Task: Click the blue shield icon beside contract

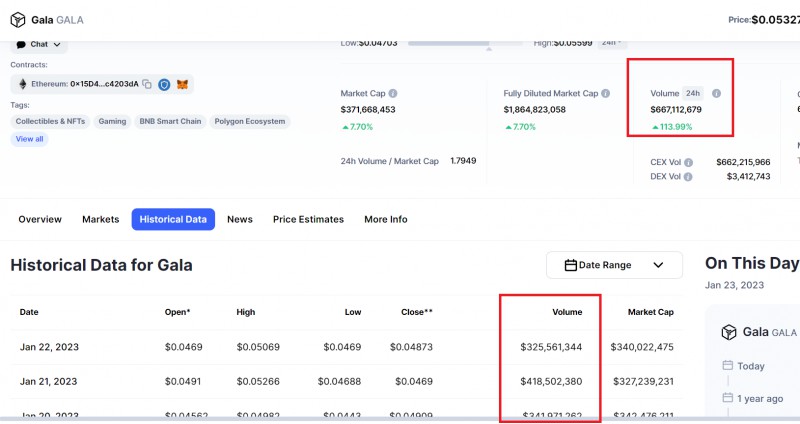Action: click(164, 84)
